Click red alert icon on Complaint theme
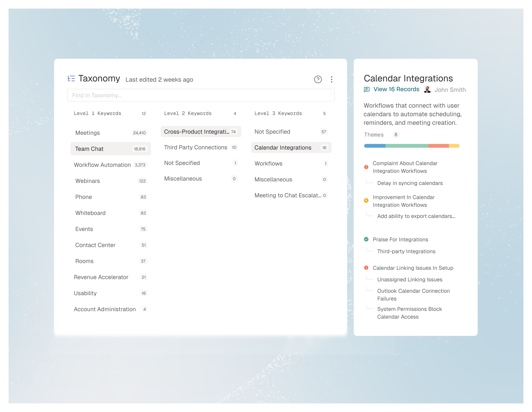Viewport: 532px width, 412px height. coord(366,167)
